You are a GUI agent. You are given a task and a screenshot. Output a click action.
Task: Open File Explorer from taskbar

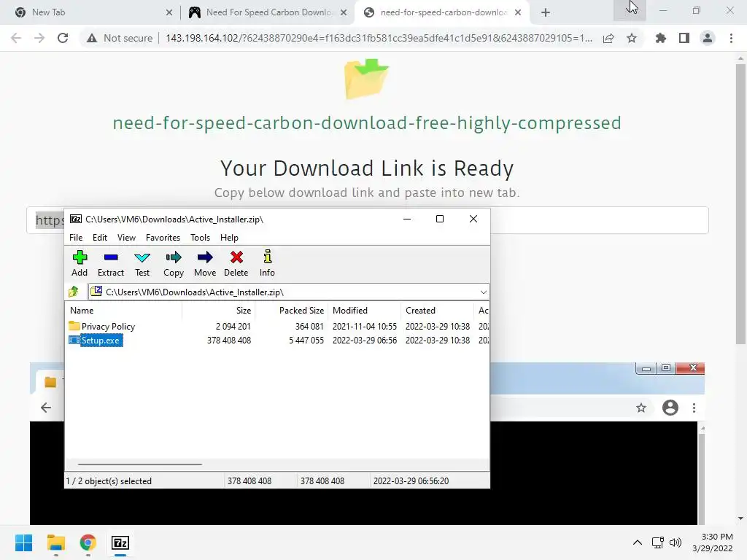tap(55, 542)
